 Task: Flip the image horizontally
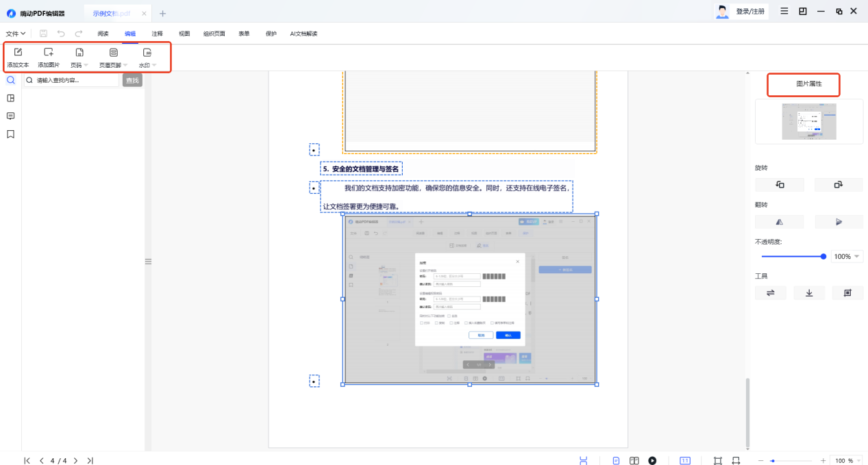780,222
